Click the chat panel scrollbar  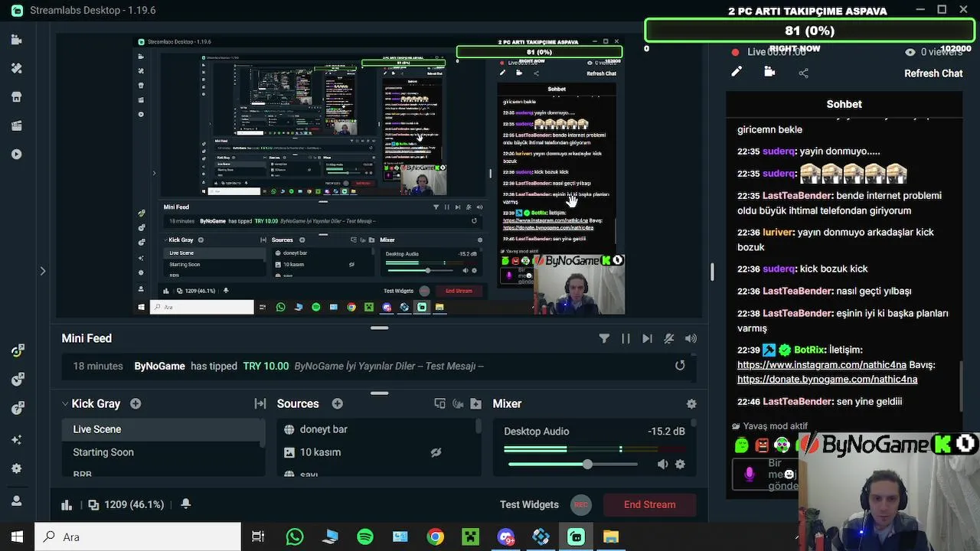962,385
